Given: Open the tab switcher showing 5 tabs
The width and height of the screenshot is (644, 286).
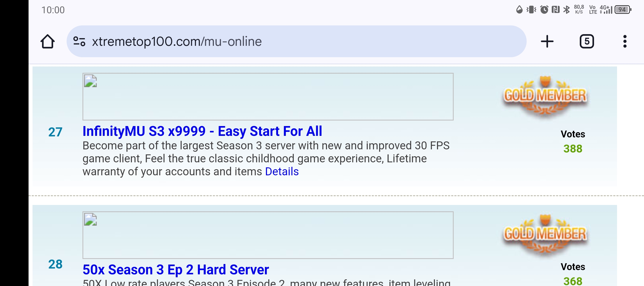Looking at the screenshot, I should tap(587, 41).
